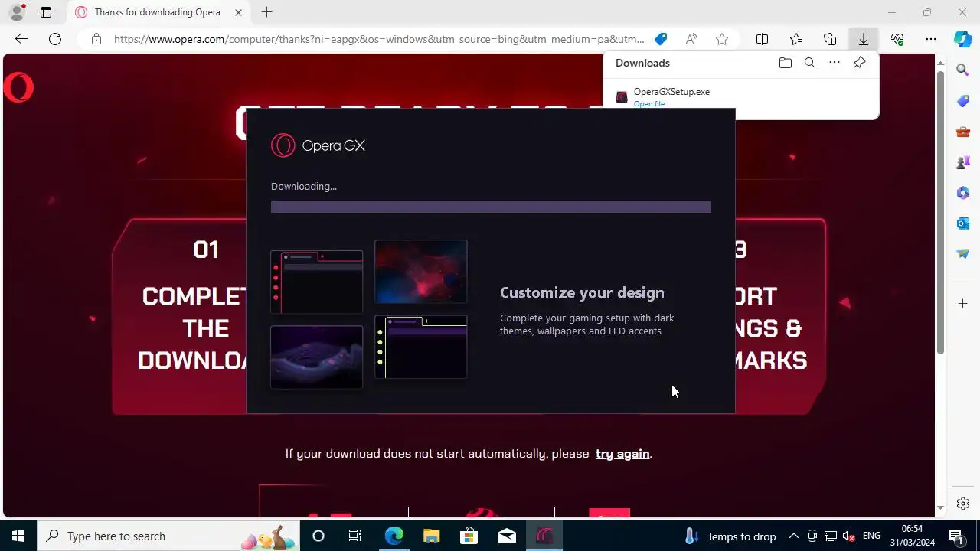Open Microsoft Store from taskbar
The height and width of the screenshot is (551, 980).
[469, 536]
